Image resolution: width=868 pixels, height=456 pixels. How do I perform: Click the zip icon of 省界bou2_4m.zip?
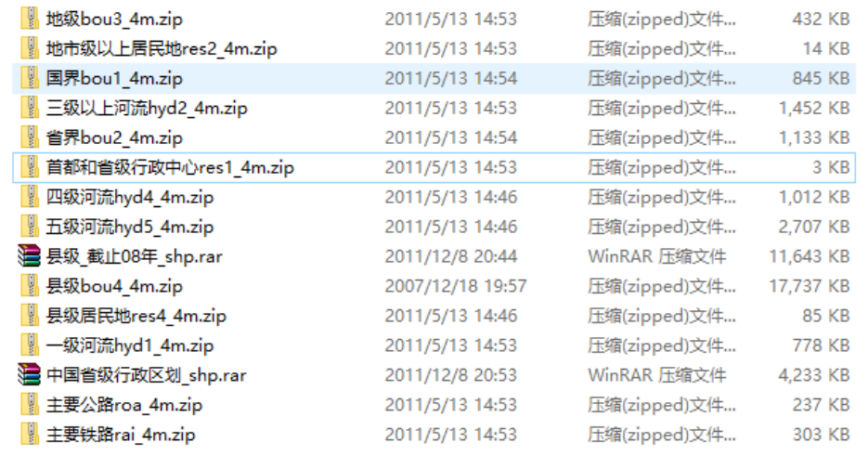click(30, 137)
